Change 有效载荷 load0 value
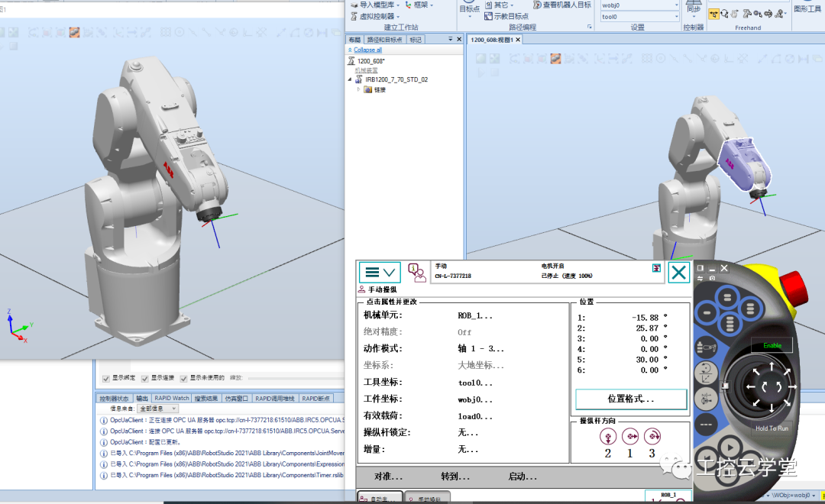 (x=475, y=416)
